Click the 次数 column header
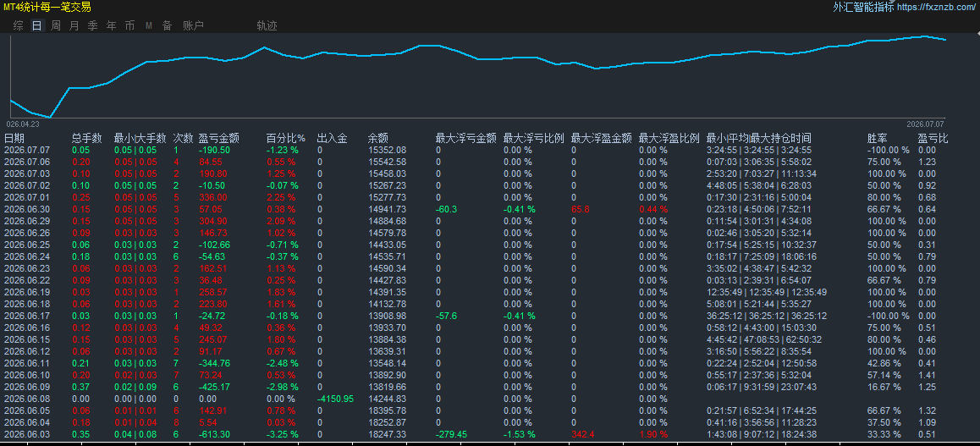 click(x=183, y=138)
